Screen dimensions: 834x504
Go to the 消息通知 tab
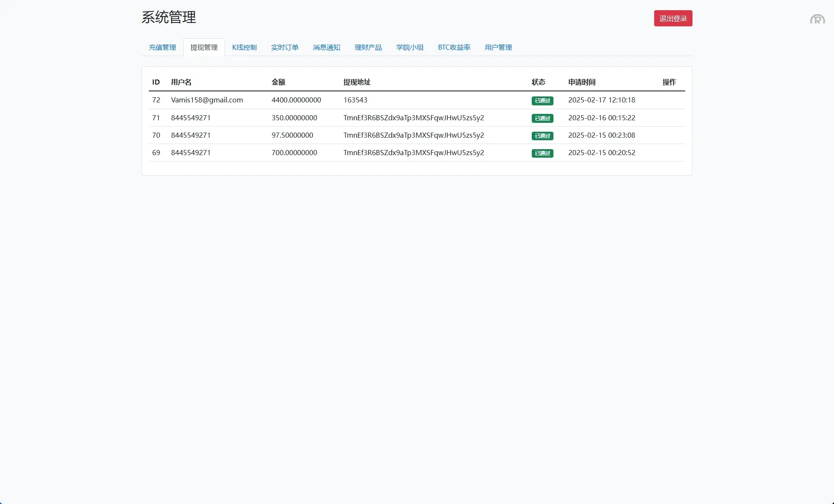pyautogui.click(x=326, y=47)
